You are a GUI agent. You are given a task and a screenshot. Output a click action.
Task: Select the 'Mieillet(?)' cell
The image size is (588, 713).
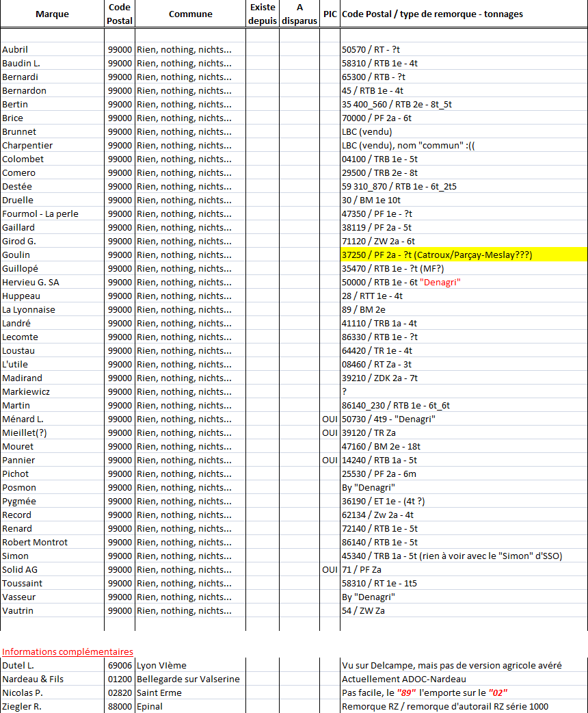coord(52,432)
